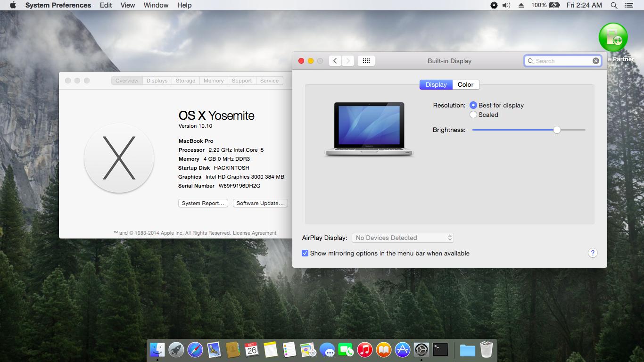Adjust the Brightness slider
The height and width of the screenshot is (362, 644).
[557, 130]
